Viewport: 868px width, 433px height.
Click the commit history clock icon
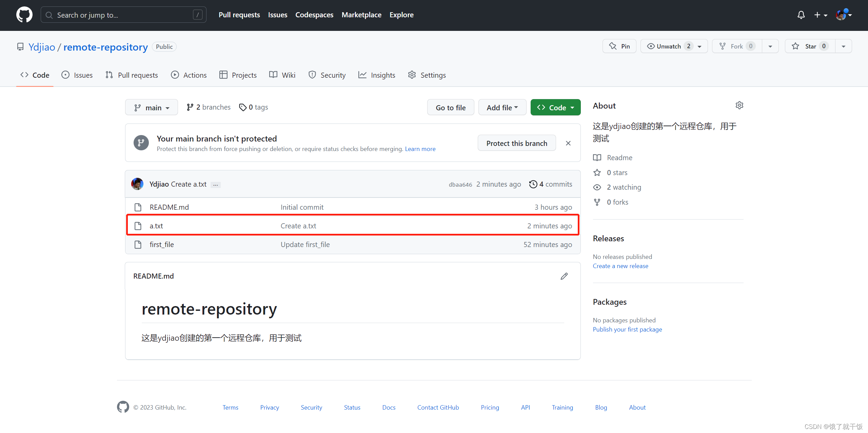point(533,184)
